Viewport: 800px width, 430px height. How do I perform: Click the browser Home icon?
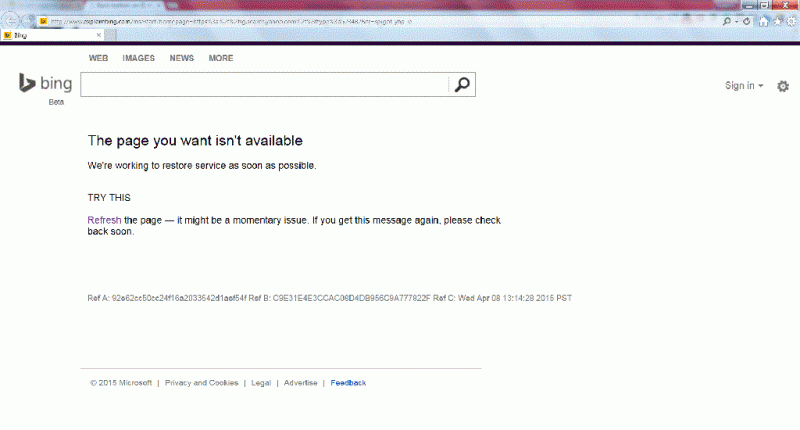click(x=764, y=20)
